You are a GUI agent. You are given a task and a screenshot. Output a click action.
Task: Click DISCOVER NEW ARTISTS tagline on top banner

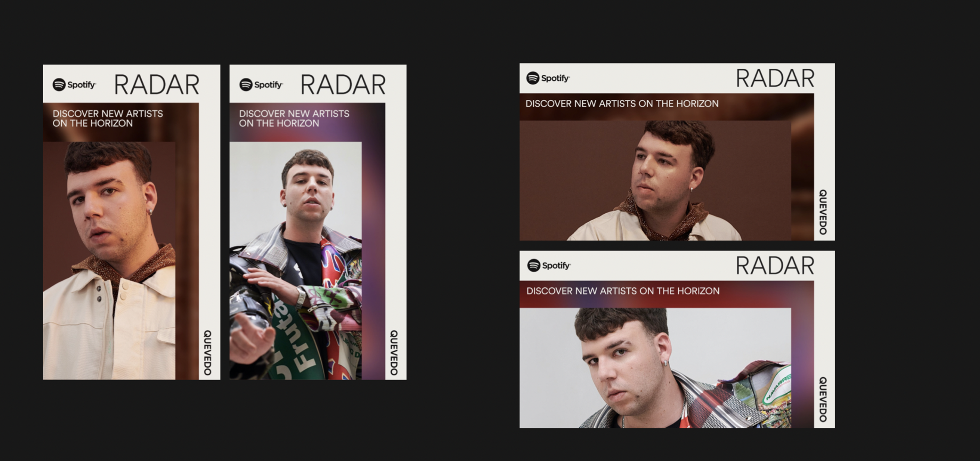[x=622, y=103]
